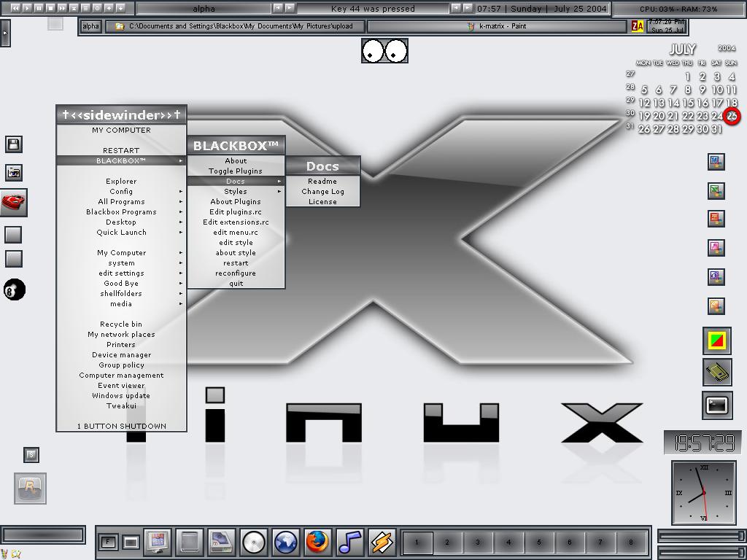Screen dimensions: 747x560
Task: Open the music note dock icon
Action: (349, 542)
